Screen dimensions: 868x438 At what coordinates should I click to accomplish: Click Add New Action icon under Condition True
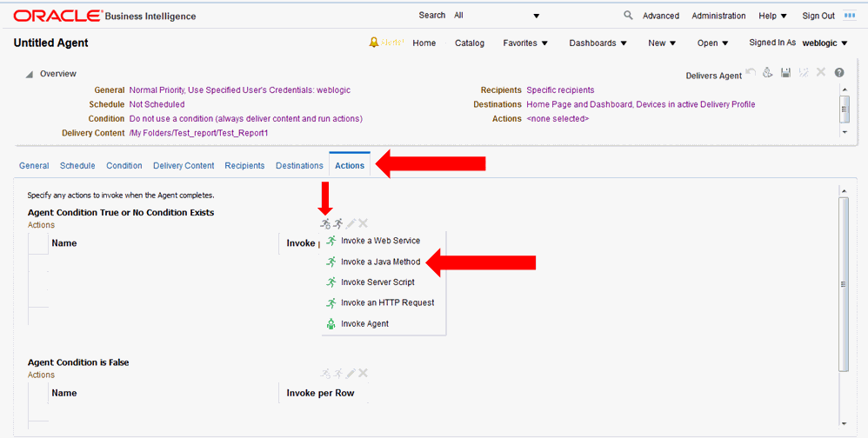pyautogui.click(x=325, y=223)
